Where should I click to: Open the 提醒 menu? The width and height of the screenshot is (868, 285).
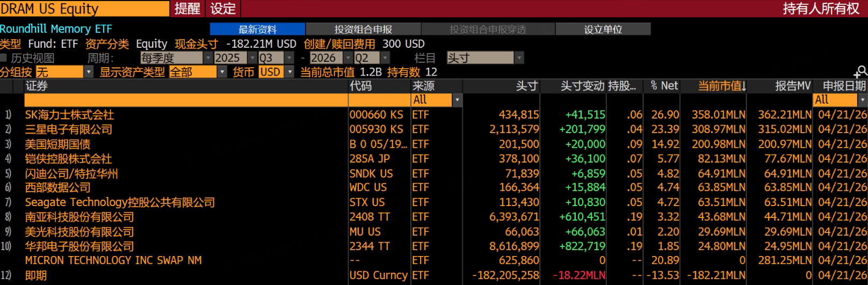click(187, 9)
